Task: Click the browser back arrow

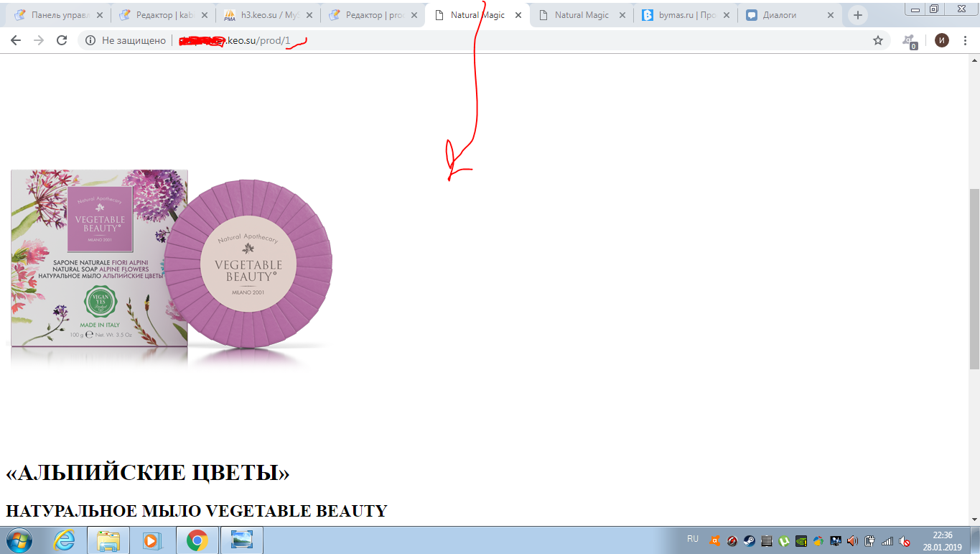Action: tap(16, 41)
